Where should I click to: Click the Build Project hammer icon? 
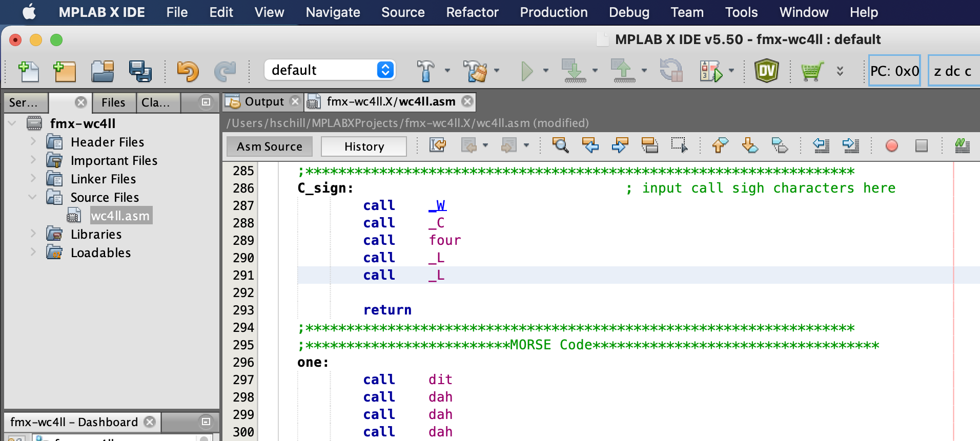pyautogui.click(x=425, y=71)
